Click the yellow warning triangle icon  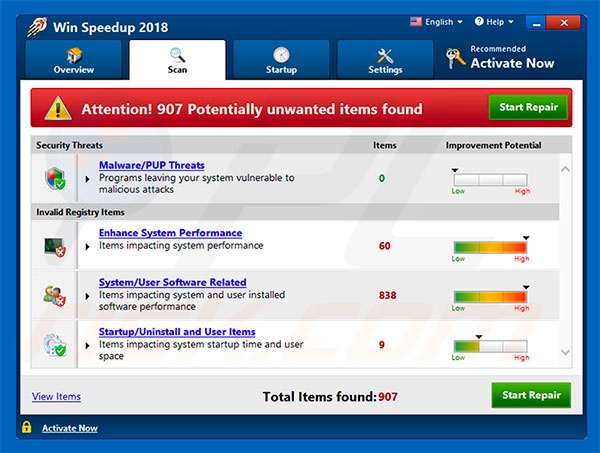[58, 108]
